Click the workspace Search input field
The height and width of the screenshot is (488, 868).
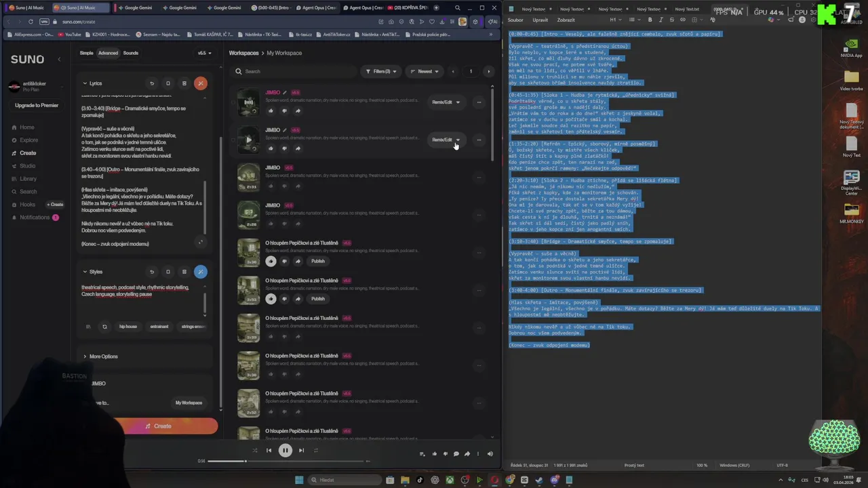pyautogui.click(x=293, y=71)
